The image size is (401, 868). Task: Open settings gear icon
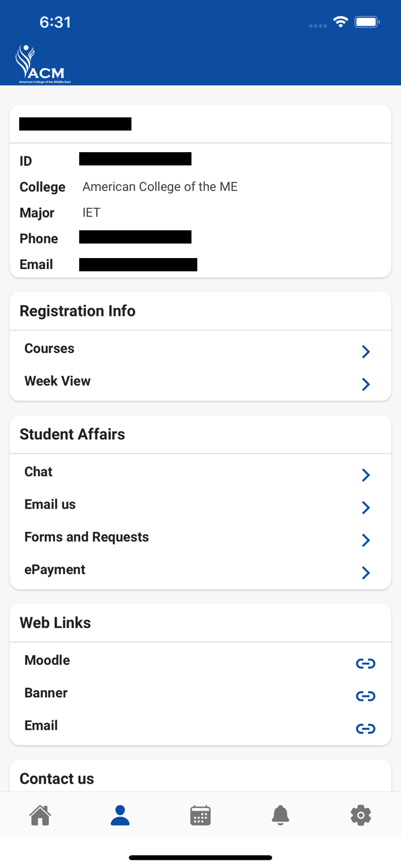(360, 815)
